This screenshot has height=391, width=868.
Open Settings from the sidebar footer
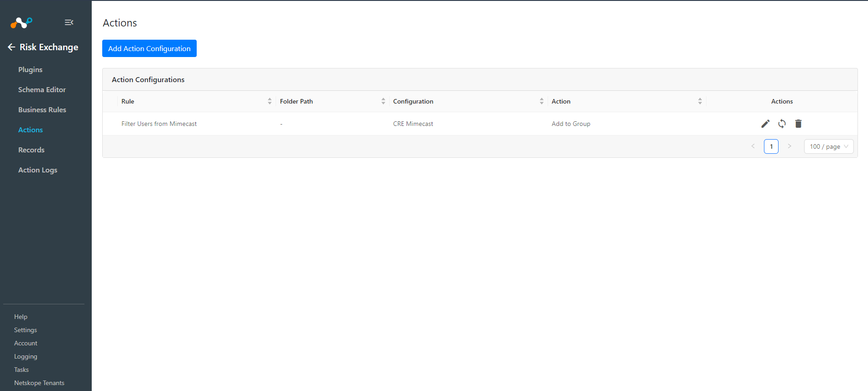26,330
